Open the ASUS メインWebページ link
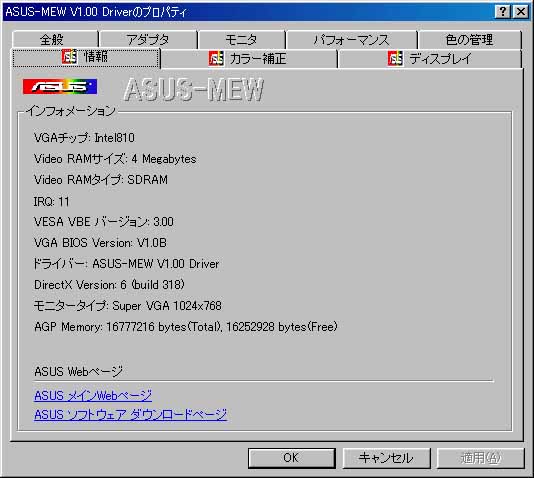Image resolution: width=534 pixels, height=478 pixels. [x=93, y=395]
